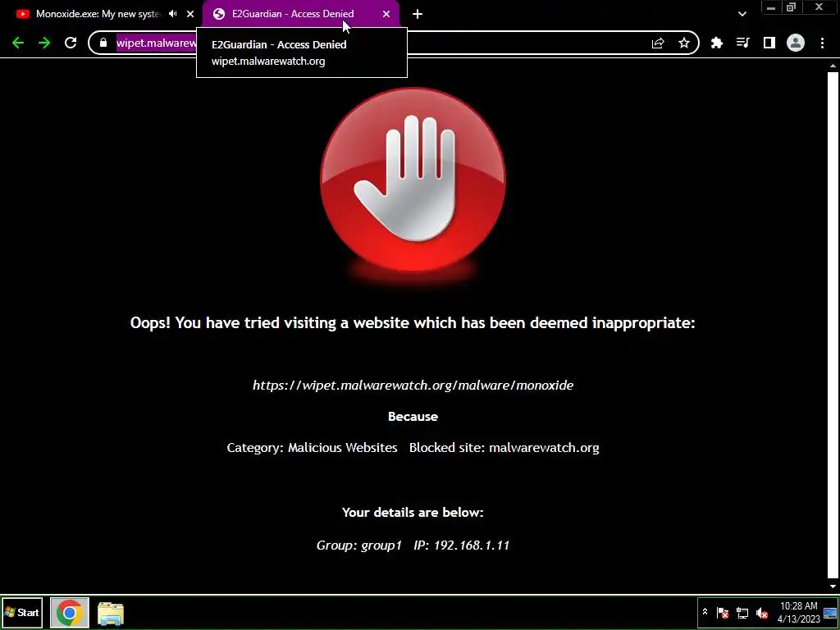
Task: Click the Chrome taskbar icon
Action: 69,613
